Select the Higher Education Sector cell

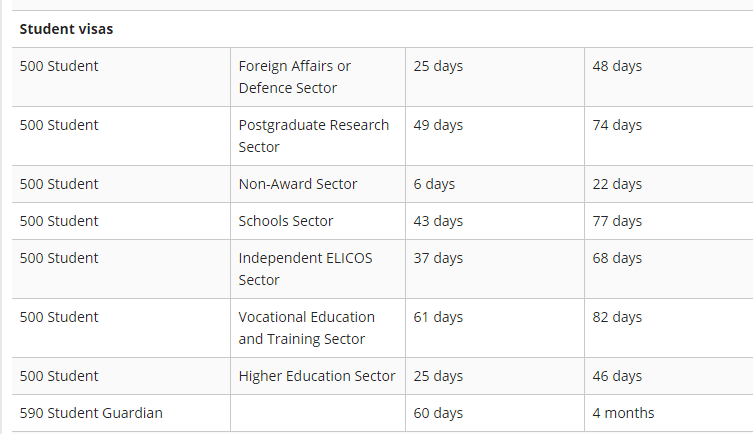[x=318, y=376]
